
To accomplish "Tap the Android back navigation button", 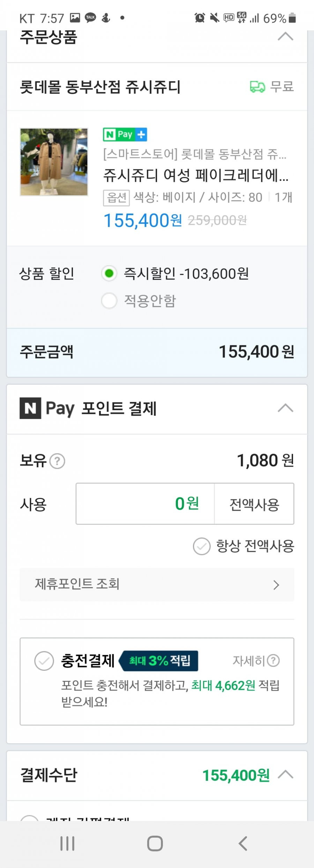I will click(x=243, y=844).
